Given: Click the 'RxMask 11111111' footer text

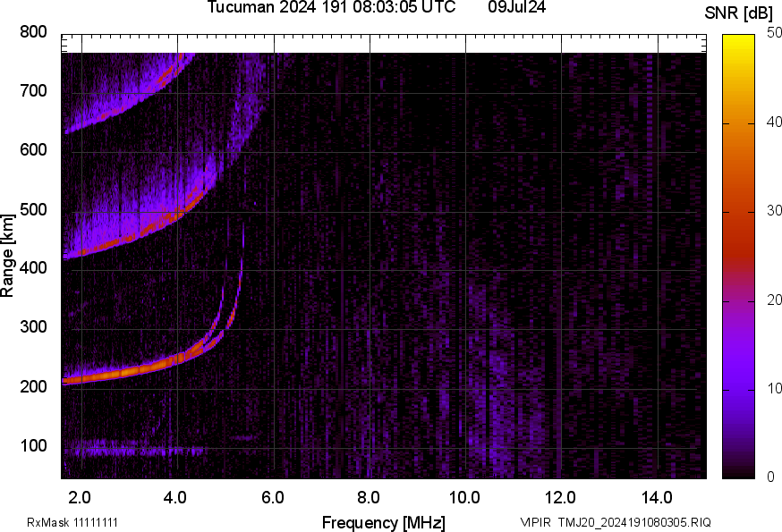Looking at the screenshot, I should [x=72, y=522].
